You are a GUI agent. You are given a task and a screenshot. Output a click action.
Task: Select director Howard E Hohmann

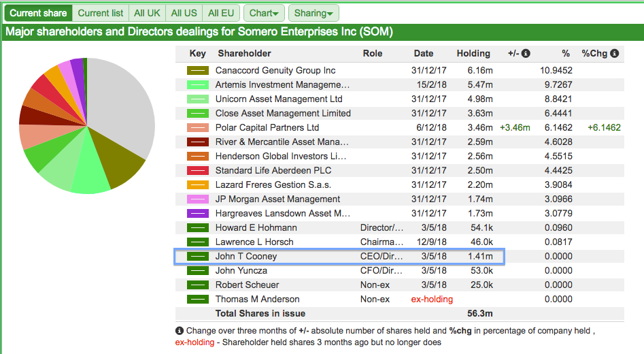(256, 228)
